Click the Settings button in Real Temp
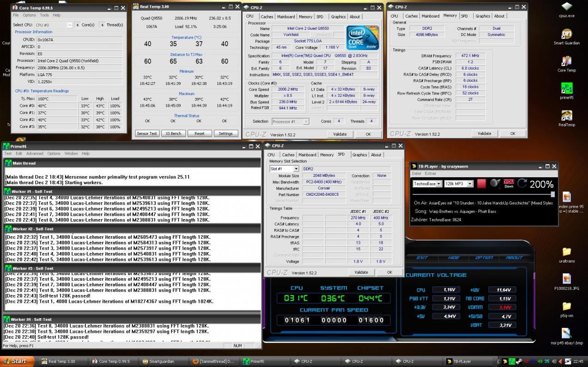This screenshot has height=367, width=588. click(226, 133)
